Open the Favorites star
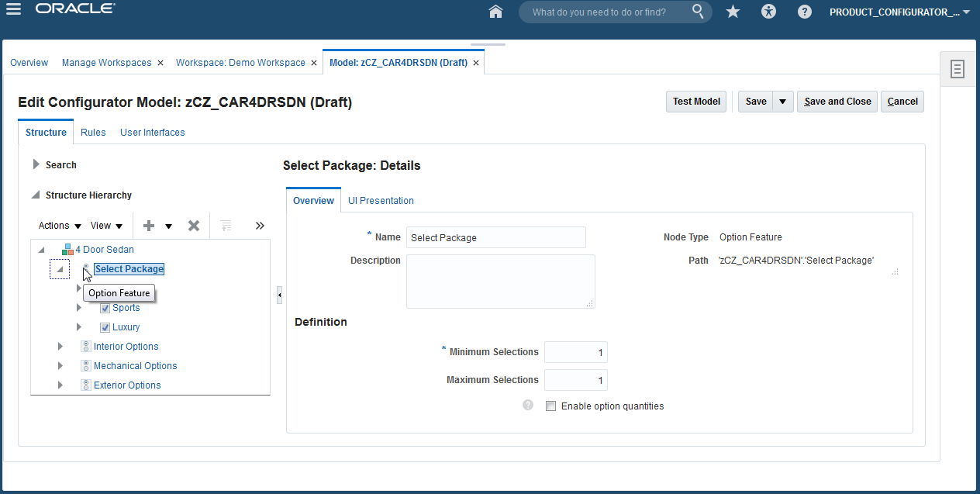The width and height of the screenshot is (980, 494). pos(733,12)
